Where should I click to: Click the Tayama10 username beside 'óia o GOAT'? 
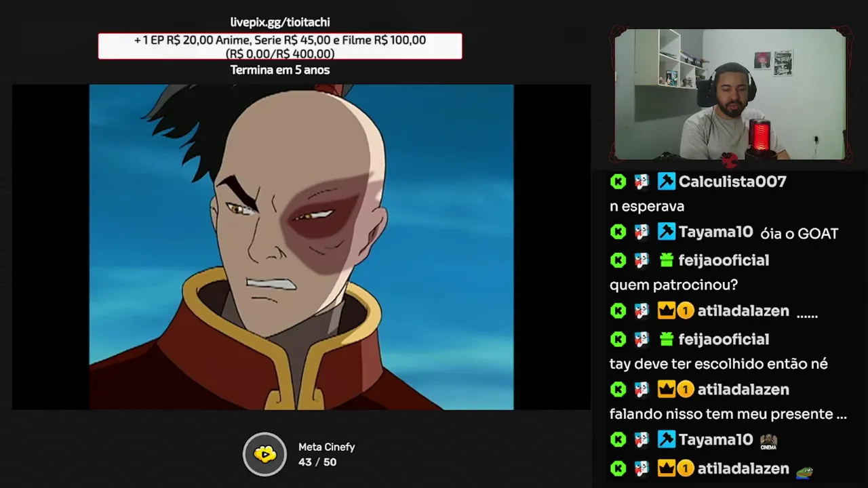715,232
